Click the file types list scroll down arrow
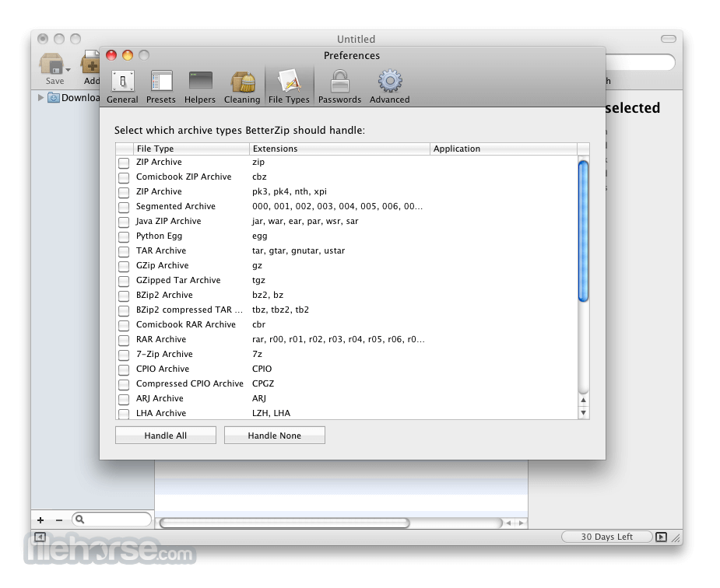The width and height of the screenshot is (720, 588). pyautogui.click(x=583, y=412)
